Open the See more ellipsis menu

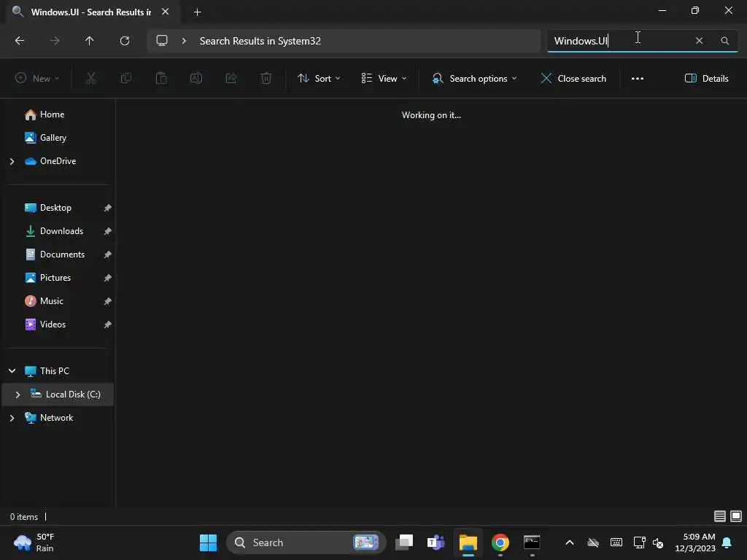(638, 79)
